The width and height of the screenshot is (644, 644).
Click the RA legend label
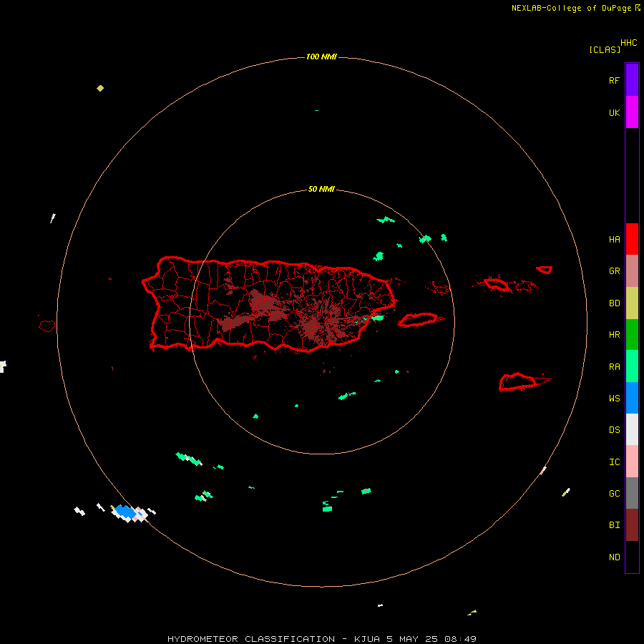coord(614,367)
